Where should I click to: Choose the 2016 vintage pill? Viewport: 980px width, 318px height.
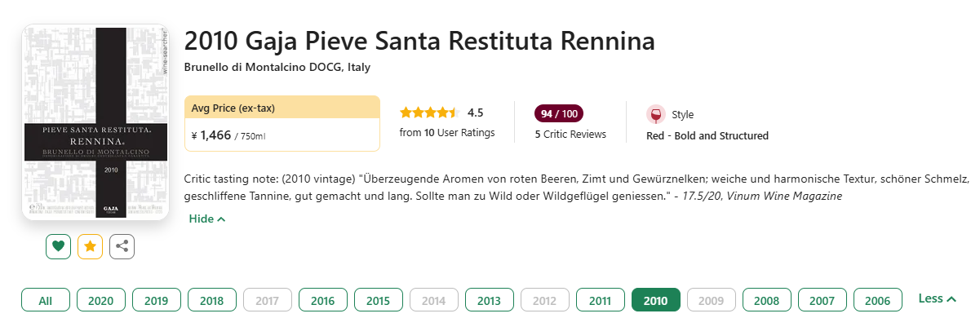[x=323, y=301]
